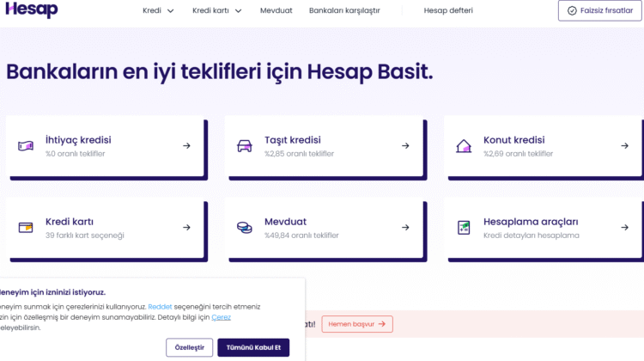The height and width of the screenshot is (361, 644).
Task: Click the Özelleştir cookie settings button
Action: pos(189,347)
